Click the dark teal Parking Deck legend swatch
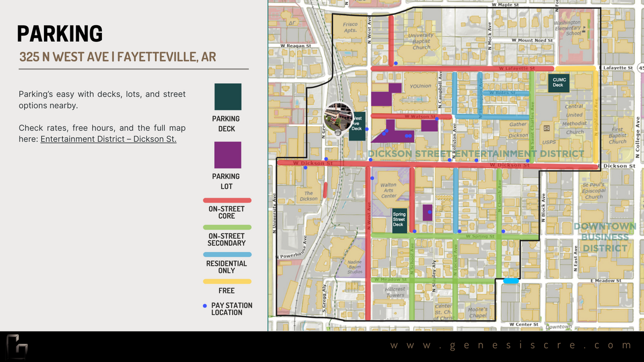 coord(228,97)
